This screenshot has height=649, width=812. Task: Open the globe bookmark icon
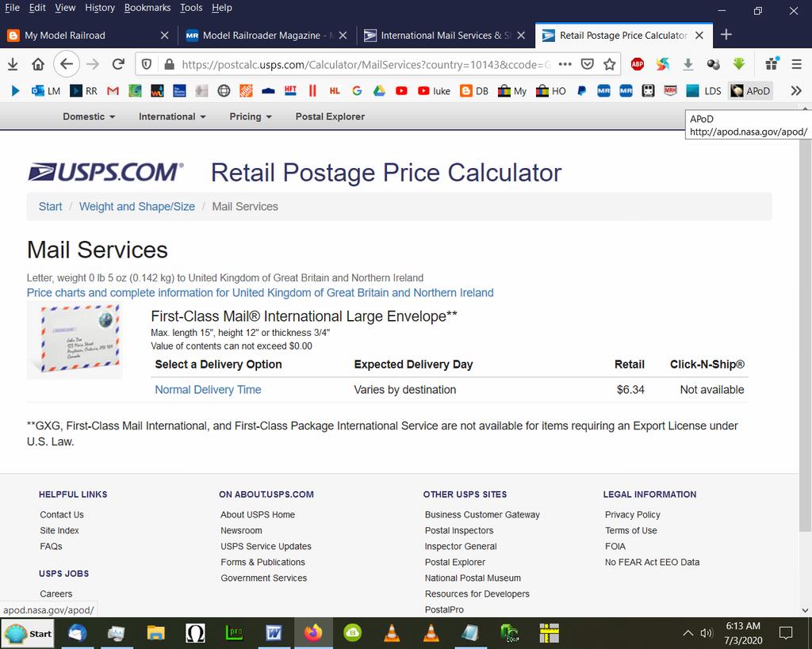pos(224,91)
